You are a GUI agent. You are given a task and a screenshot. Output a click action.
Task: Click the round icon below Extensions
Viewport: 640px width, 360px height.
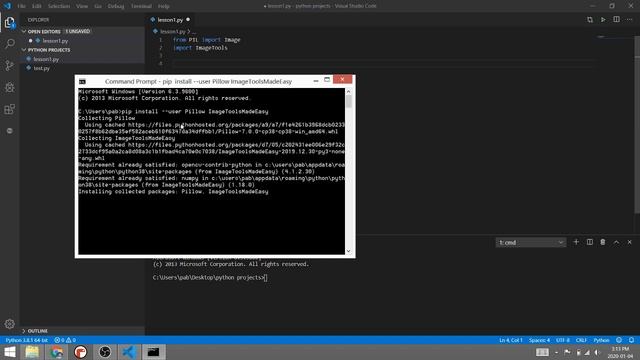(x=10, y=131)
